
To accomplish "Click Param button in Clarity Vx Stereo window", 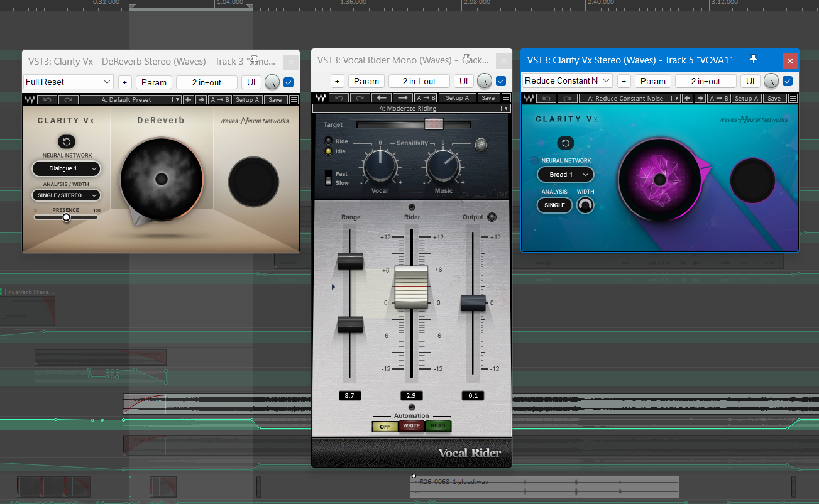I will click(x=653, y=80).
